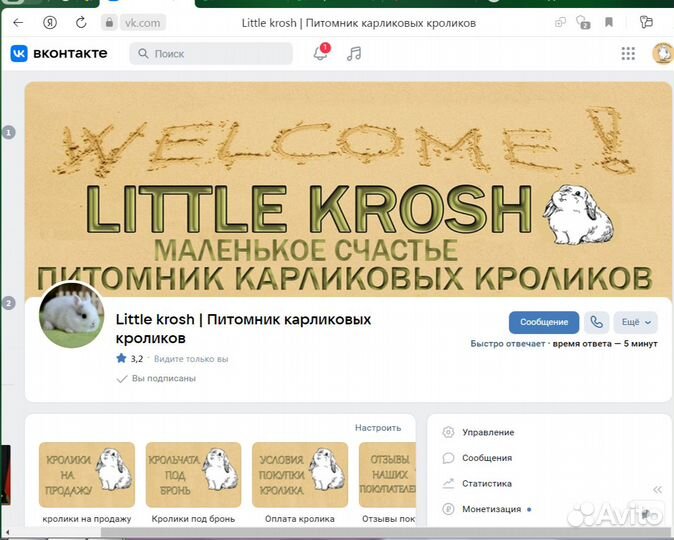Screen dimensions: 674x540
Task: Open Статистика in the side menu
Action: 487,484
